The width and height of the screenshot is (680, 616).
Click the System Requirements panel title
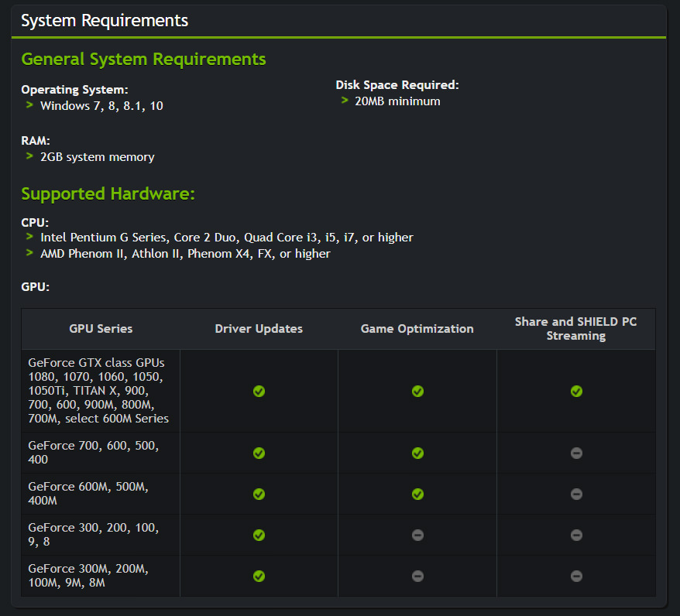click(105, 21)
